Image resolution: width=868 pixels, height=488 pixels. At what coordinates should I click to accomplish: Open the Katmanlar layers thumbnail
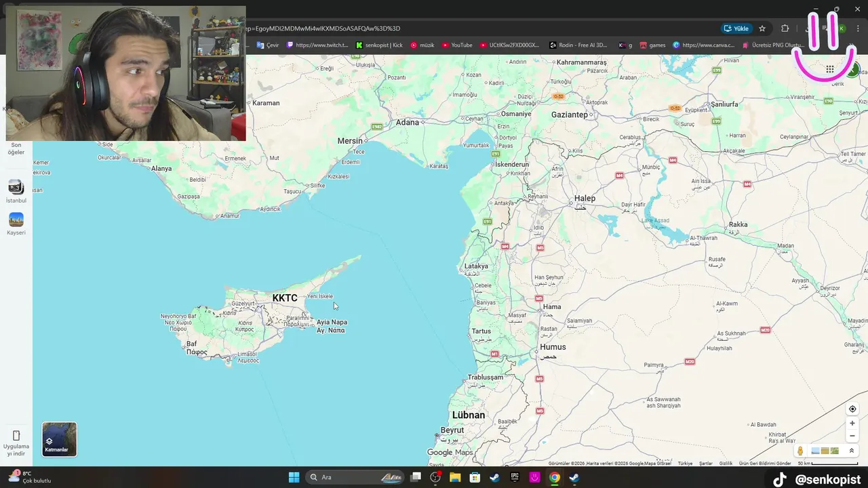pyautogui.click(x=60, y=439)
